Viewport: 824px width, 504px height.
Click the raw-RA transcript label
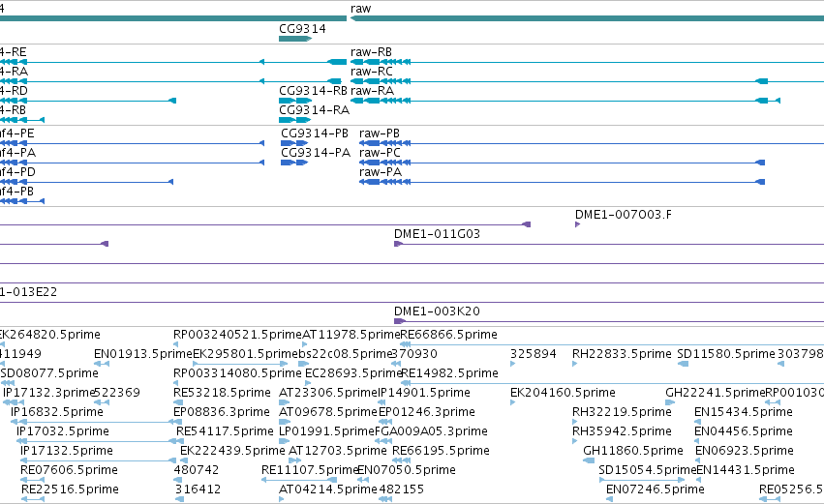372,91
